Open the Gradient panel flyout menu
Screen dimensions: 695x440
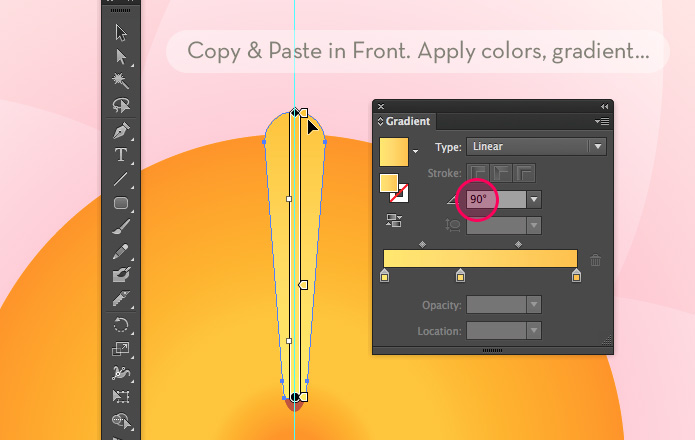pos(602,121)
